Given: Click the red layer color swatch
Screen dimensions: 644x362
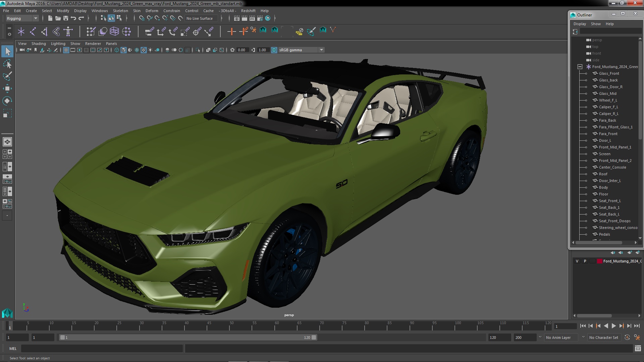Looking at the screenshot, I should (599, 261).
